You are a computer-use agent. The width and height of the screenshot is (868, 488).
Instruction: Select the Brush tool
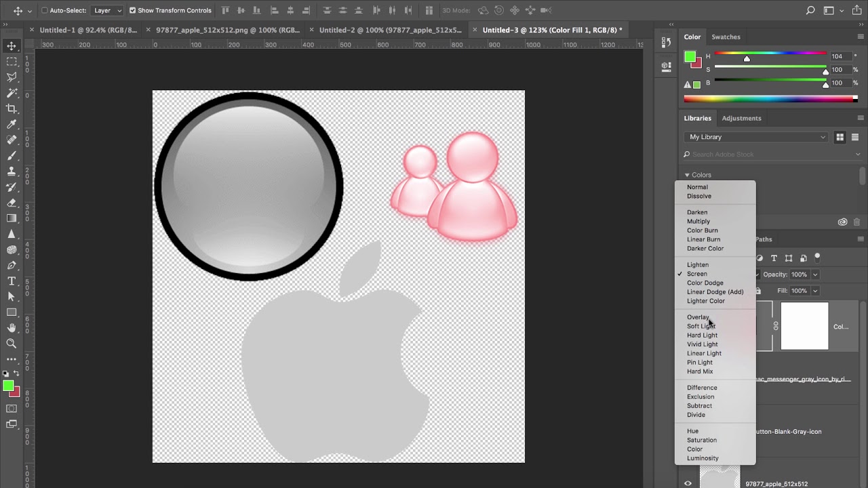click(12, 155)
